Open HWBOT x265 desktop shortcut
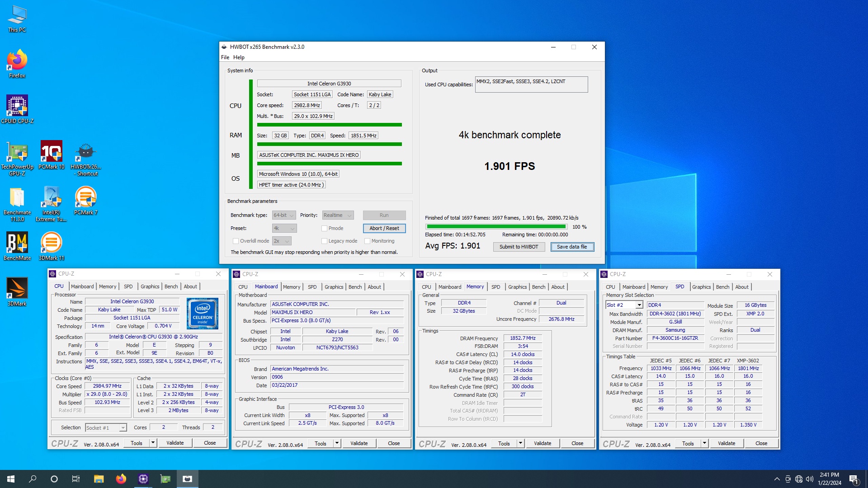The image size is (868, 488). [85, 158]
